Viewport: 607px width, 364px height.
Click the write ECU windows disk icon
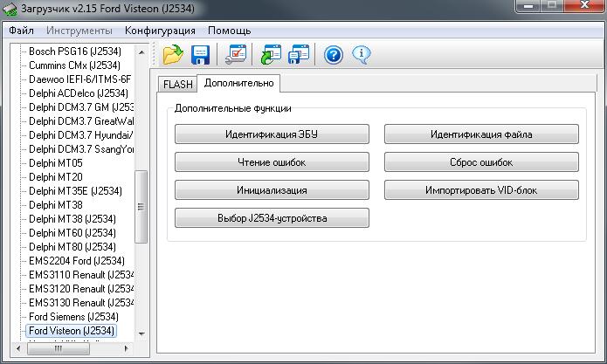tap(299, 54)
